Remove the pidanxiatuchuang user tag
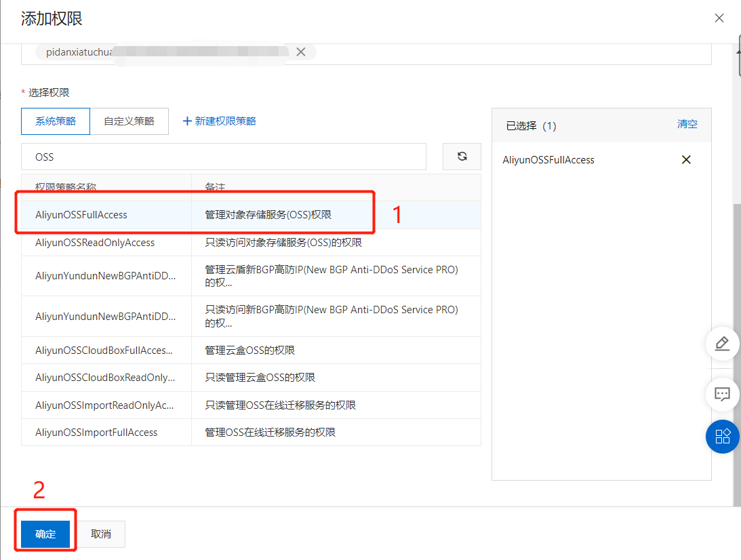The height and width of the screenshot is (560, 741). tap(301, 52)
